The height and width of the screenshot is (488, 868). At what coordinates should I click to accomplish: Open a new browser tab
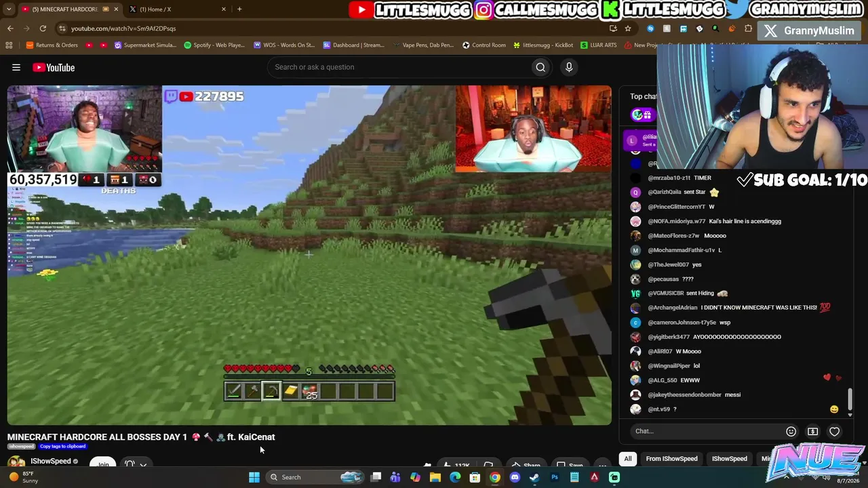click(x=239, y=9)
